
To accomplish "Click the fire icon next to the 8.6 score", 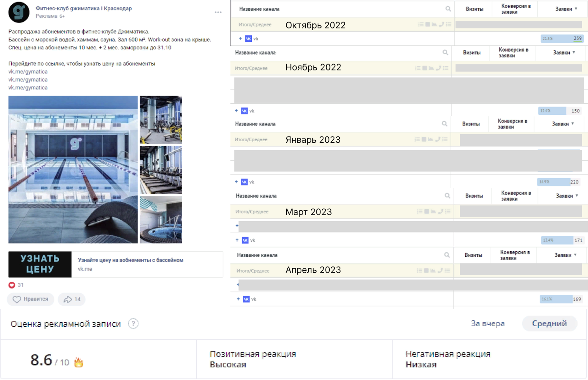I will (x=78, y=362).
